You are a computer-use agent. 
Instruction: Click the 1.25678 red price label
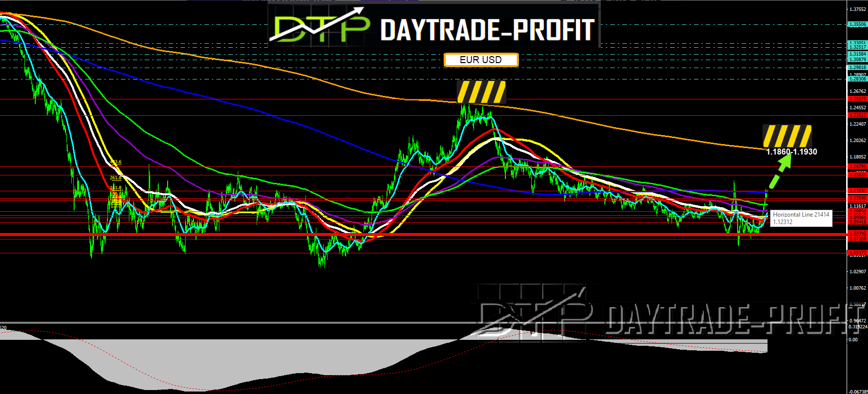pyautogui.click(x=858, y=99)
